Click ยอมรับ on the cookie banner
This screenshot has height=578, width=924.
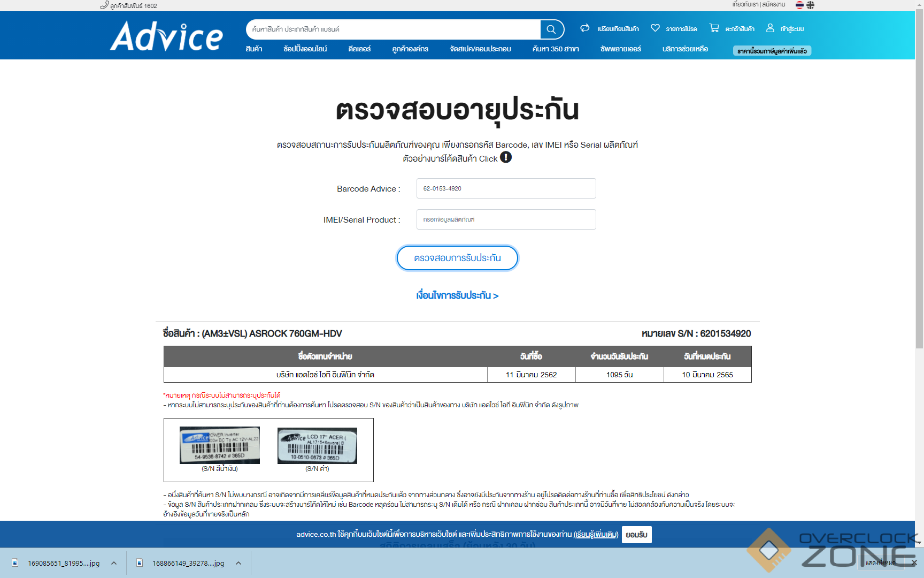(x=636, y=535)
